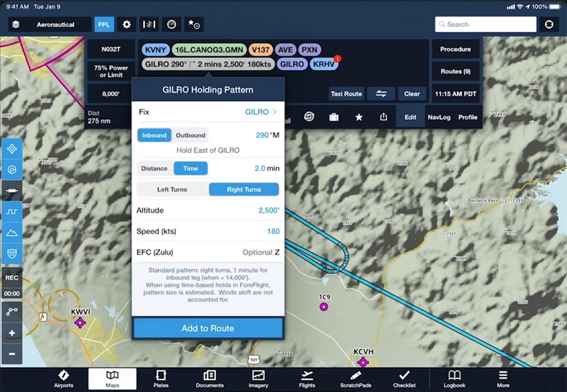
Task: Switch to the Imagery tab
Action: [x=258, y=379]
